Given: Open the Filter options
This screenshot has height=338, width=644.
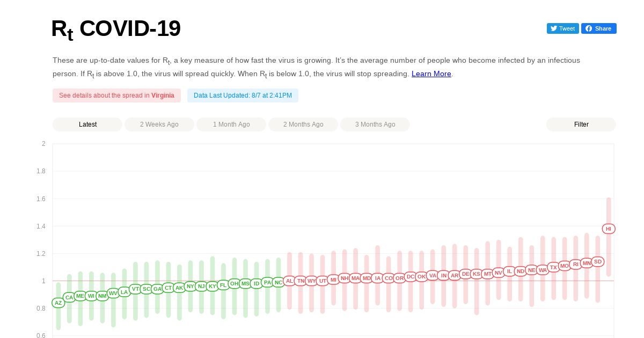Looking at the screenshot, I should 581,124.
